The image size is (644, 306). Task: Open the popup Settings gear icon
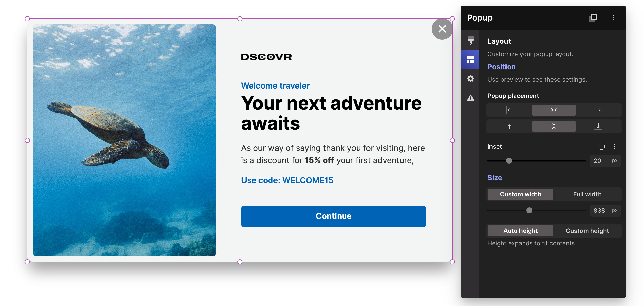[470, 79]
